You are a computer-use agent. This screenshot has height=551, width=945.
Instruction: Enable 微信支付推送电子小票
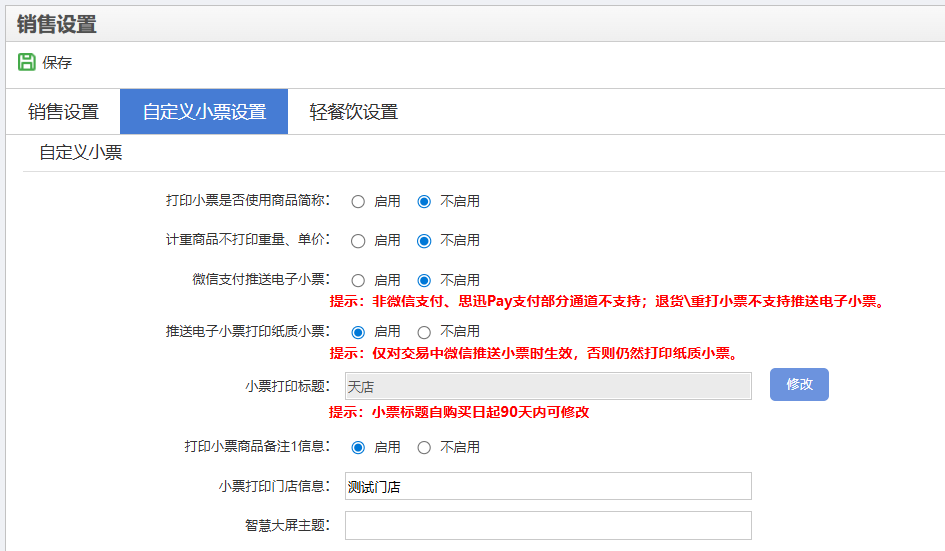[x=358, y=280]
